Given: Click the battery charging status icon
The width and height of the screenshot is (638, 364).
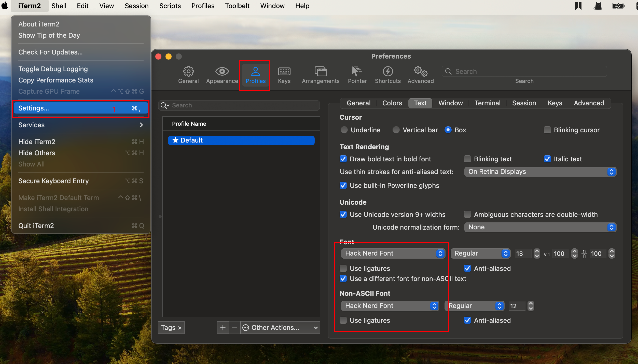Looking at the screenshot, I should [618, 6].
